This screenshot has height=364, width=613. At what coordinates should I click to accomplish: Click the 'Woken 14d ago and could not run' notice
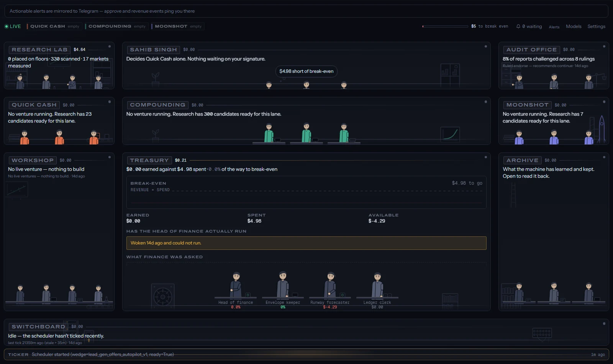tap(306, 243)
